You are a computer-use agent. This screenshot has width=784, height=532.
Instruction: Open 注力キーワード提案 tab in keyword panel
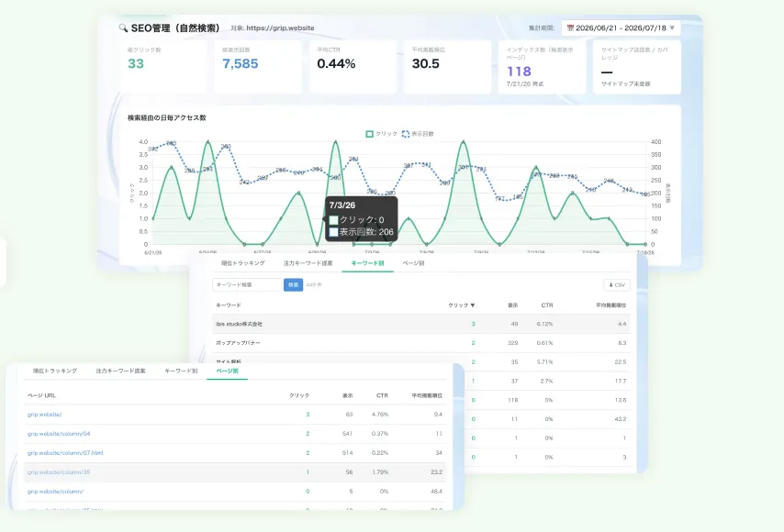pos(308,263)
